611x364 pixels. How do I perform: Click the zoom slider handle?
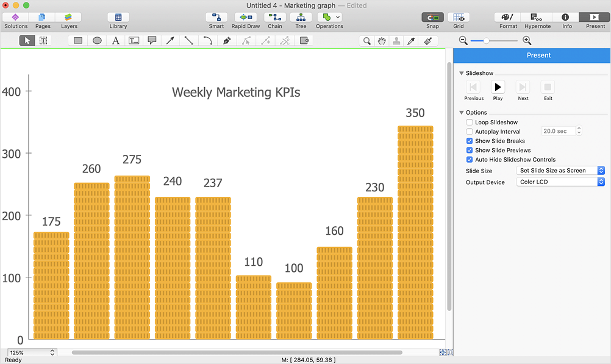tap(486, 41)
